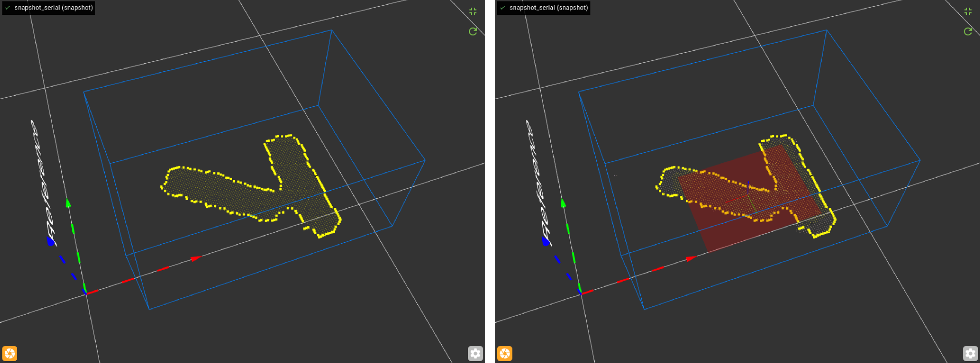Click the blue Z-axis arrowhead in right viewer
Image resolution: width=980 pixels, height=363 pixels.
(545, 241)
